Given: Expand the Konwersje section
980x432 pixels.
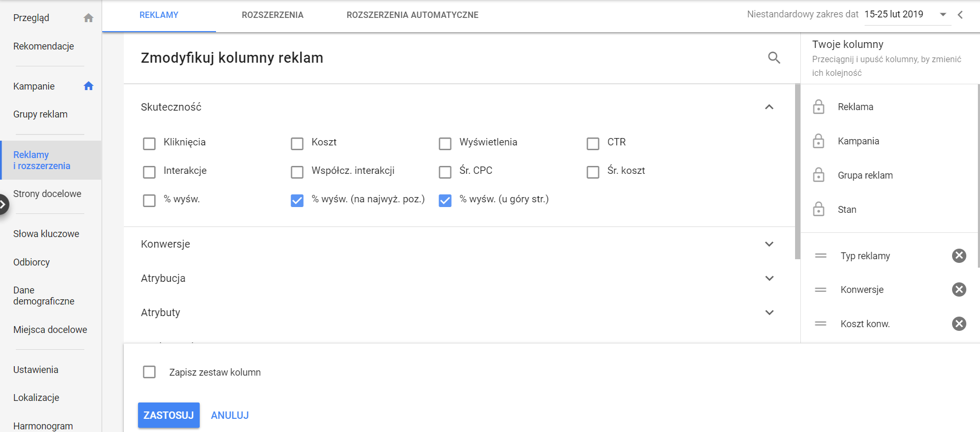Looking at the screenshot, I should pyautogui.click(x=769, y=244).
